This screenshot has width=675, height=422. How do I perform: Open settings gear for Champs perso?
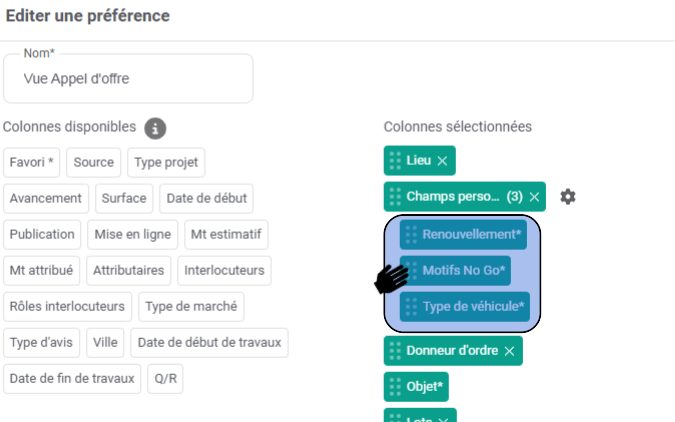click(568, 197)
